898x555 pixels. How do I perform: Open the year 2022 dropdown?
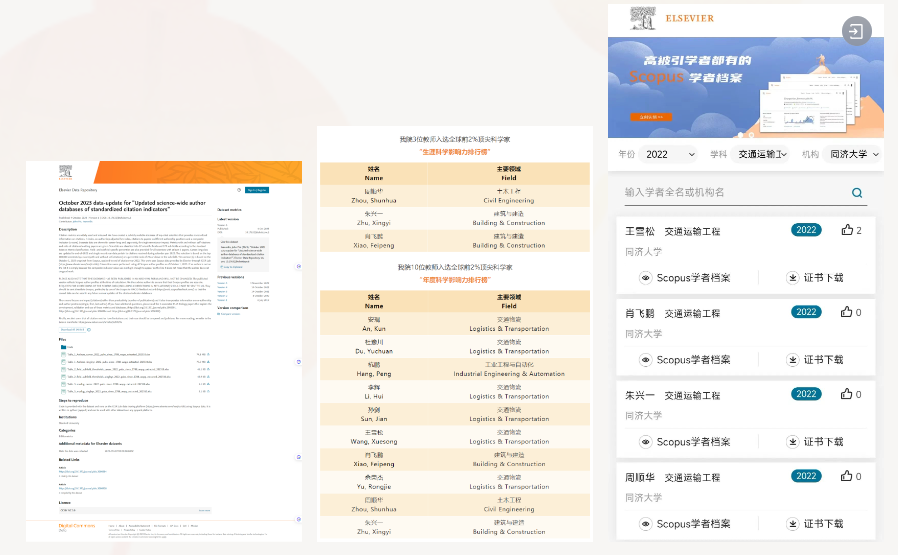coord(669,154)
